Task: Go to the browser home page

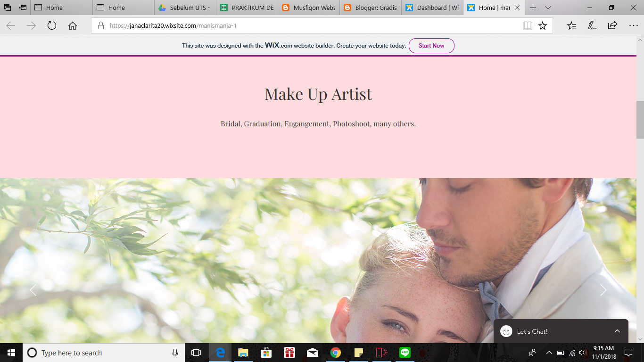Action: [73, 26]
